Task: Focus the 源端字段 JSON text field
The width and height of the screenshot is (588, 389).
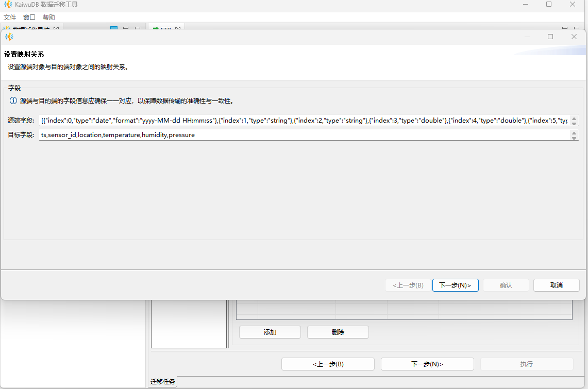Action: point(304,121)
